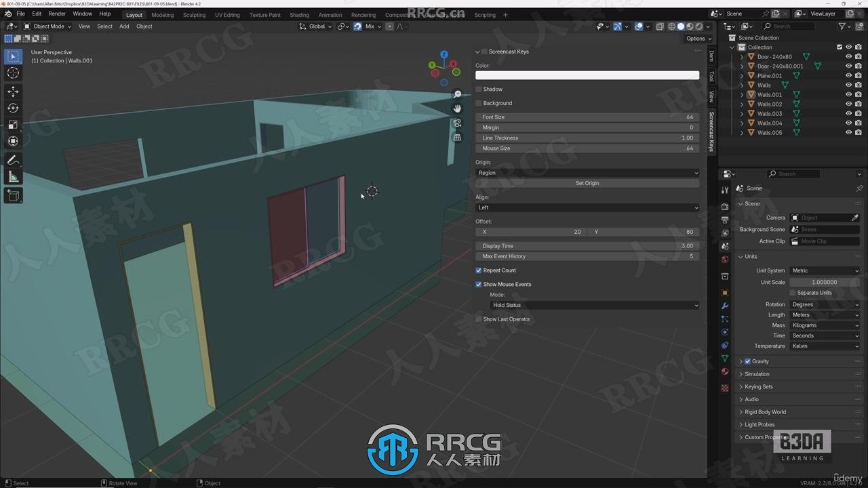This screenshot has width=868, height=488.
Task: Activate the Rotate tool
Action: tap(13, 108)
